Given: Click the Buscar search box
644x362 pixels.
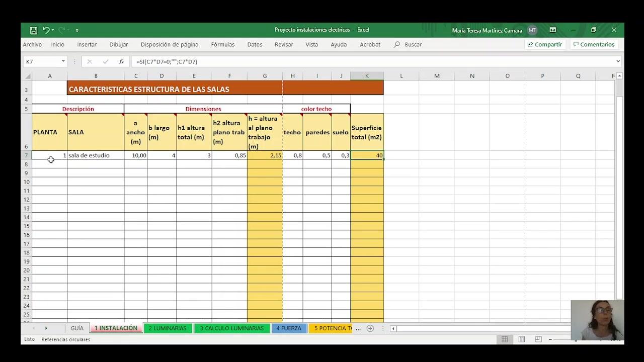Looking at the screenshot, I should click(408, 44).
